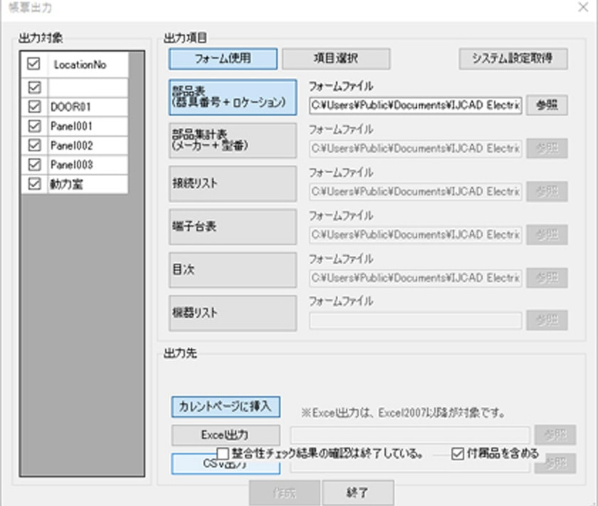Click the 部品表 form file path field

[x=415, y=105]
